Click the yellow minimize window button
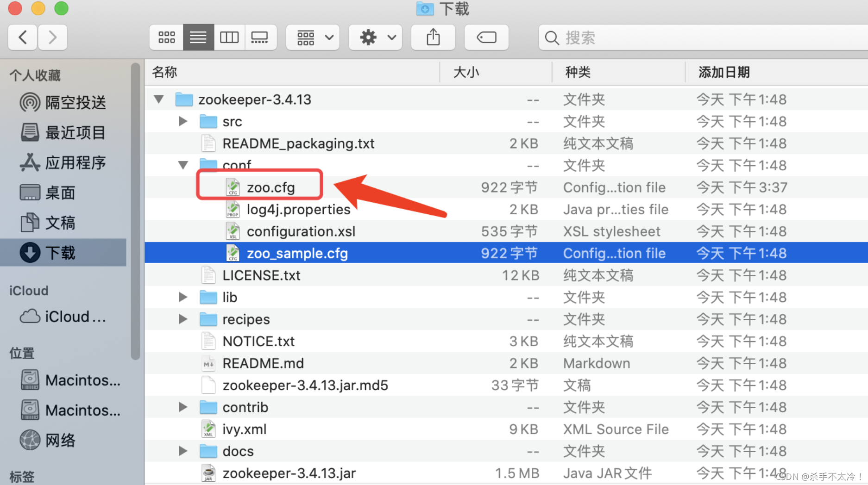 tap(38, 8)
